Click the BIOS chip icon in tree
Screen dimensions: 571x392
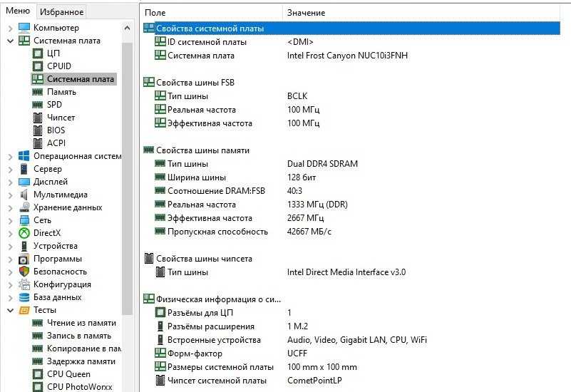coord(38,130)
